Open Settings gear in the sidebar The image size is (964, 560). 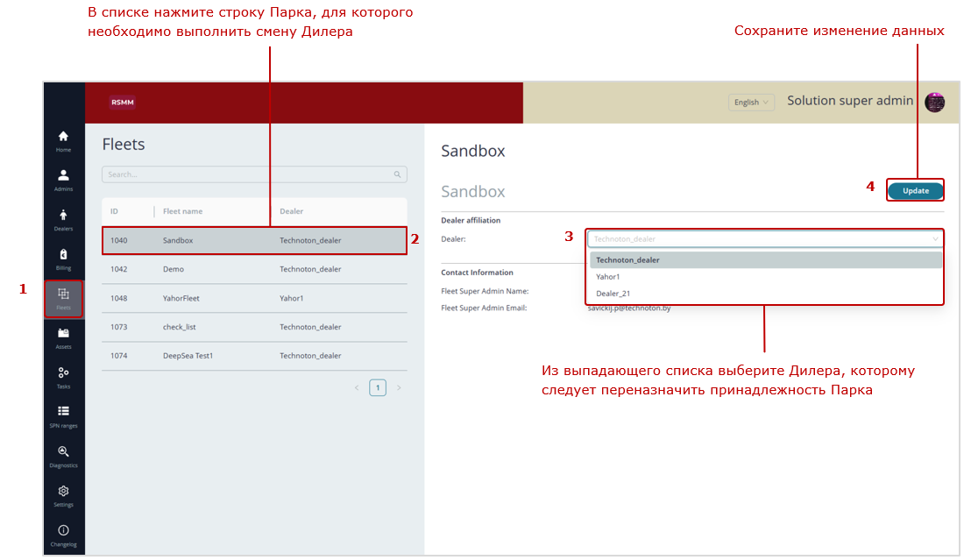[63, 495]
